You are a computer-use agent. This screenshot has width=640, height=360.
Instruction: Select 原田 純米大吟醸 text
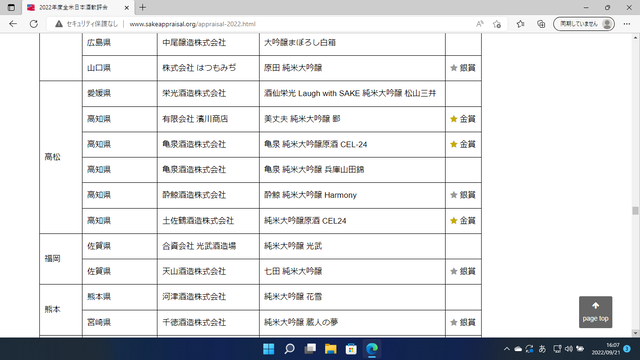click(293, 68)
